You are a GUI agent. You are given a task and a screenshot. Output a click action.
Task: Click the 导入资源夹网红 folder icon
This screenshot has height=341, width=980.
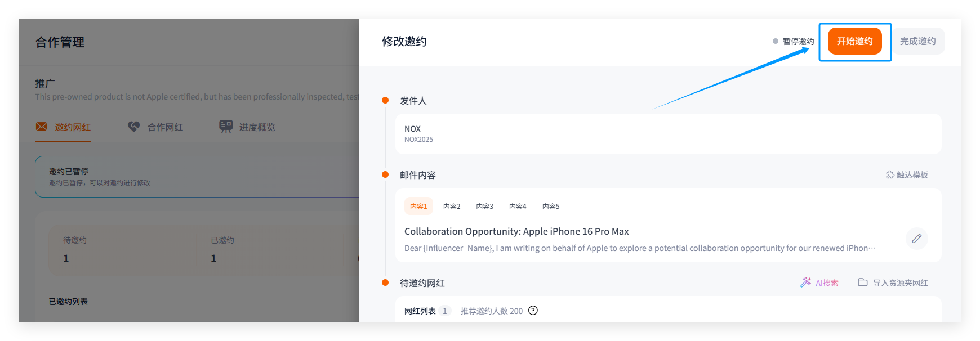tap(862, 282)
